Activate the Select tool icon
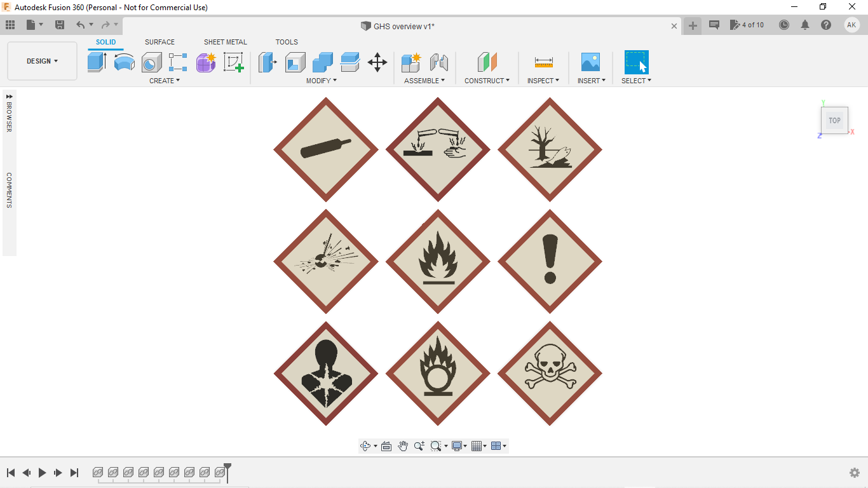 (636, 62)
